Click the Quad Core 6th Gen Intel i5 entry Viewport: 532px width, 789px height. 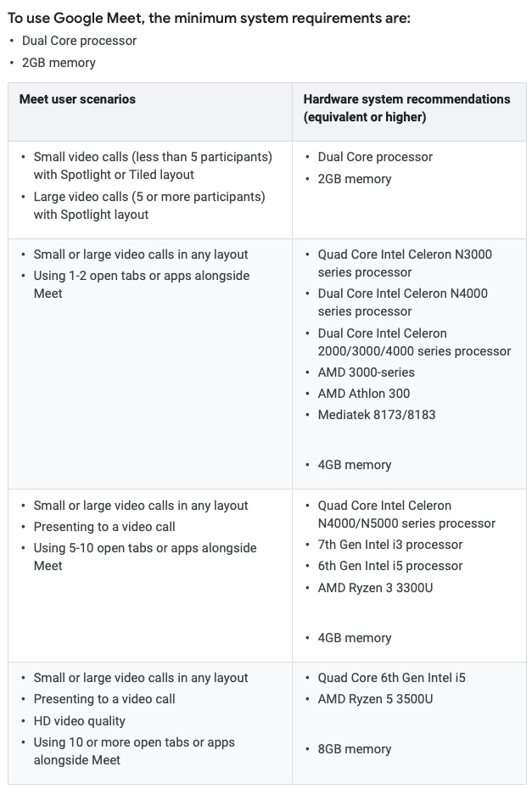pyautogui.click(x=392, y=678)
